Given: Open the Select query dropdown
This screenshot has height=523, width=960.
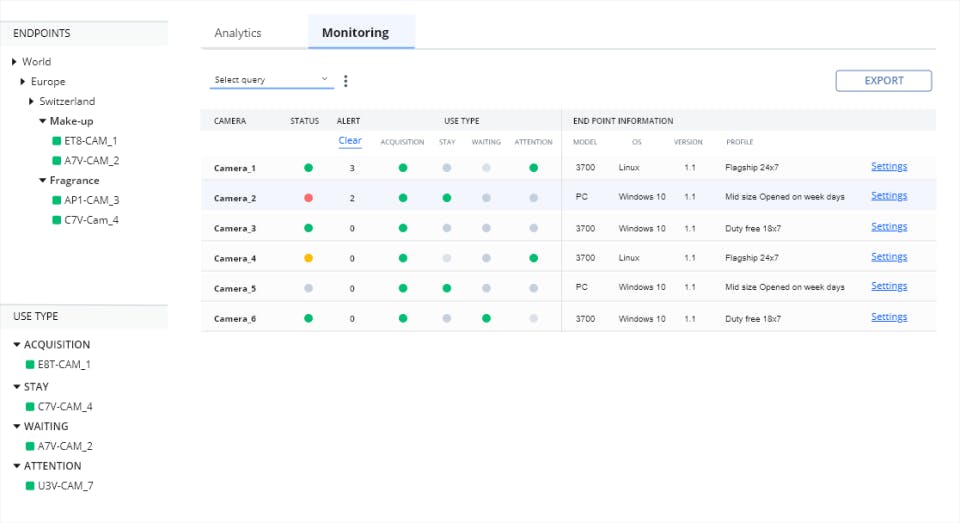Looking at the screenshot, I should 271,80.
